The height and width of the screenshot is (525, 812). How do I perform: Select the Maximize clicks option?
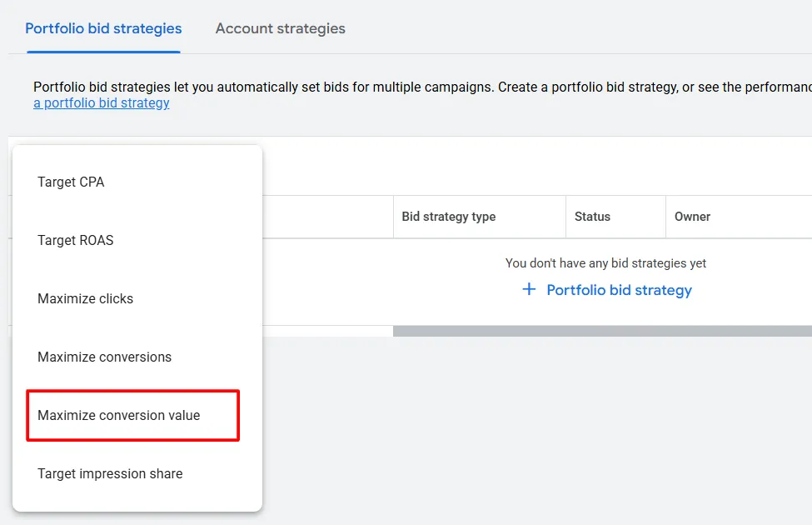click(85, 298)
